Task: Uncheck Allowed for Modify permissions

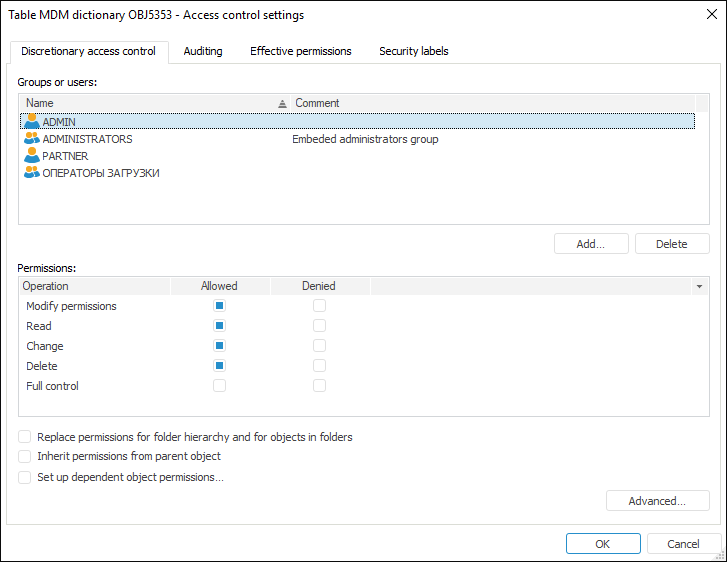Action: pos(220,306)
